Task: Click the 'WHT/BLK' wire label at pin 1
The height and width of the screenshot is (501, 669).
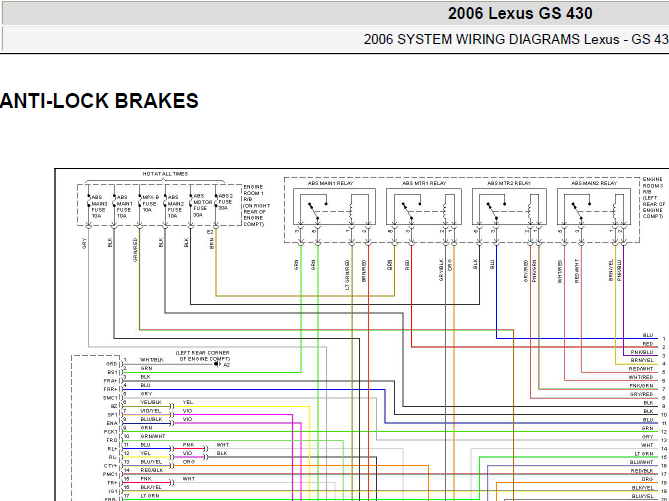Action: (x=151, y=360)
